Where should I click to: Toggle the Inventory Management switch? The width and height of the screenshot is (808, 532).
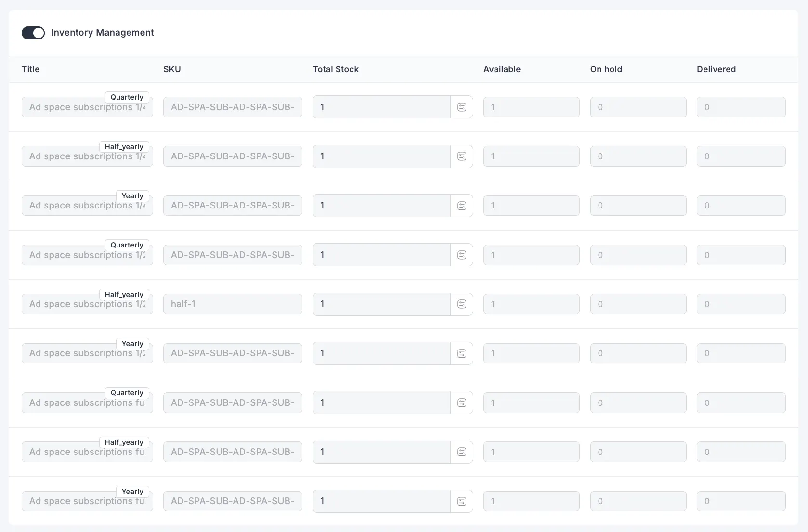point(33,33)
